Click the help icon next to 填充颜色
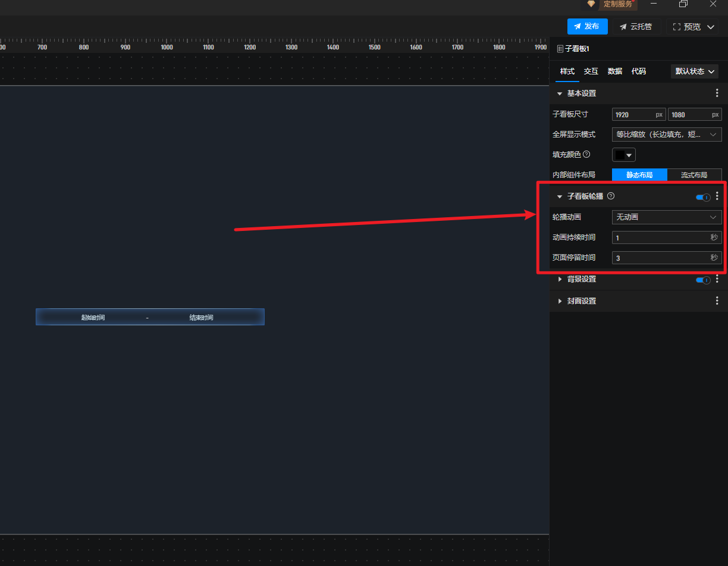The height and width of the screenshot is (566, 728). [x=586, y=155]
